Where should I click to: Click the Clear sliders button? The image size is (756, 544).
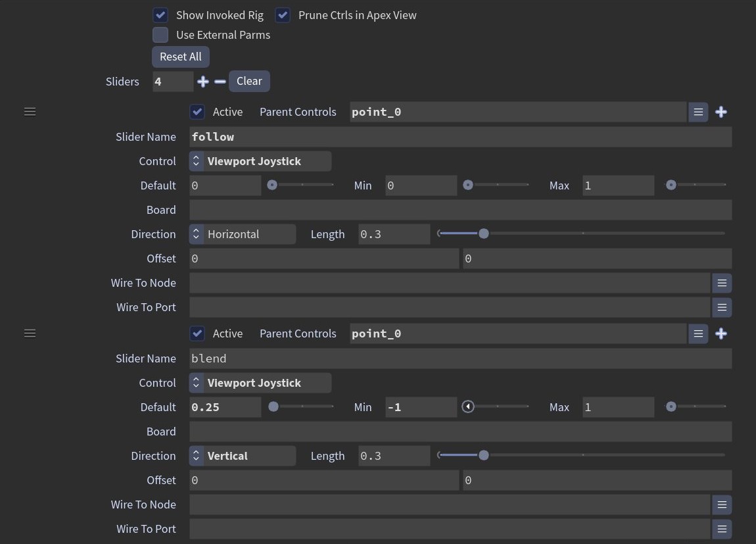(x=249, y=81)
